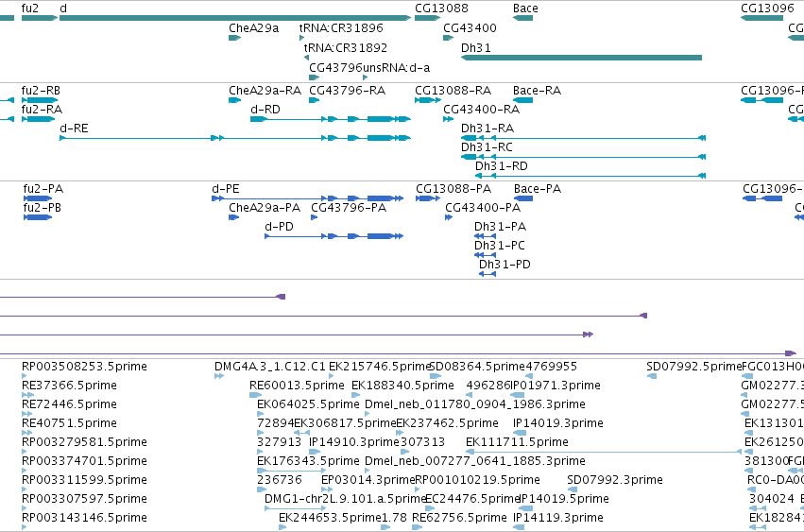Select the Bace gene label
This screenshot has height=532, width=804.
[x=525, y=9]
